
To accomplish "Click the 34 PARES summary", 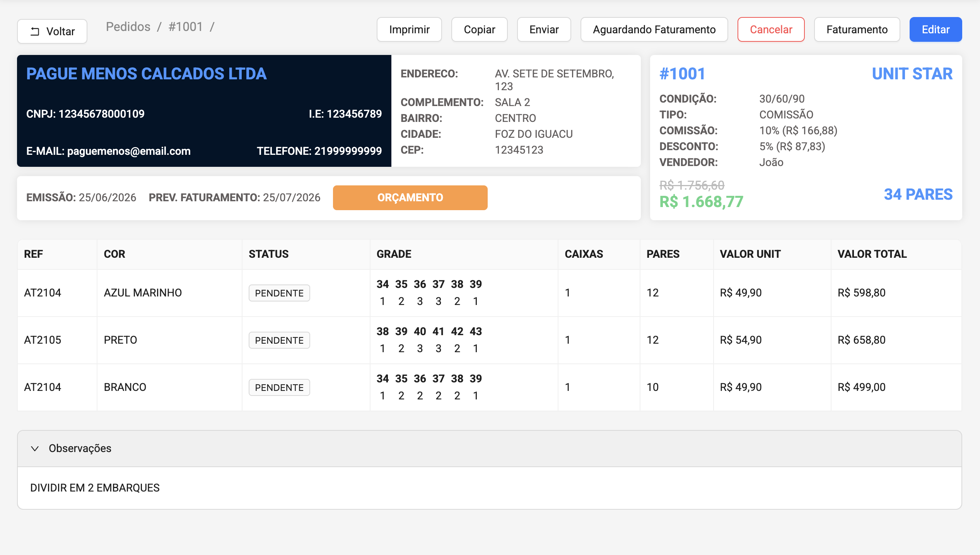I will click(918, 194).
